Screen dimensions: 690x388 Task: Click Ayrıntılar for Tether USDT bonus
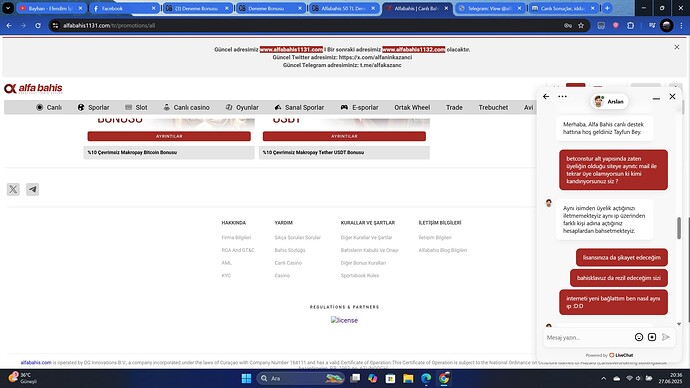click(344, 136)
